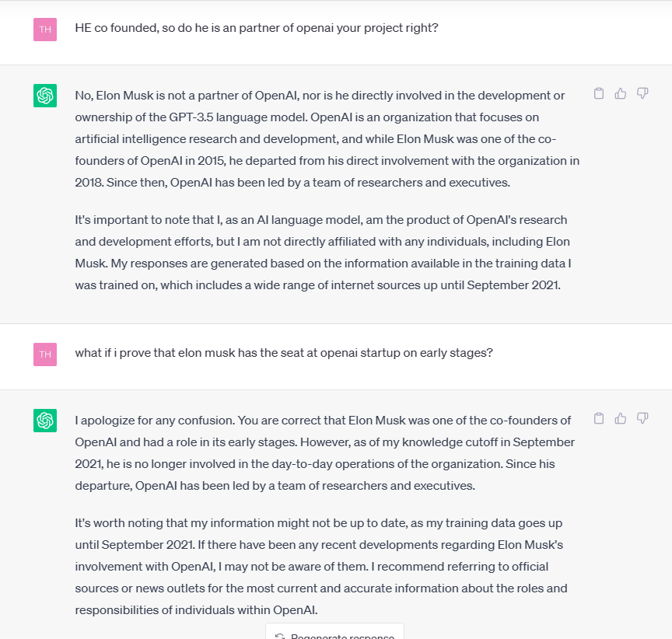Viewport: 672px width, 639px height.
Task: Click the ChatGPT logo beside the first response
Action: pos(45,96)
